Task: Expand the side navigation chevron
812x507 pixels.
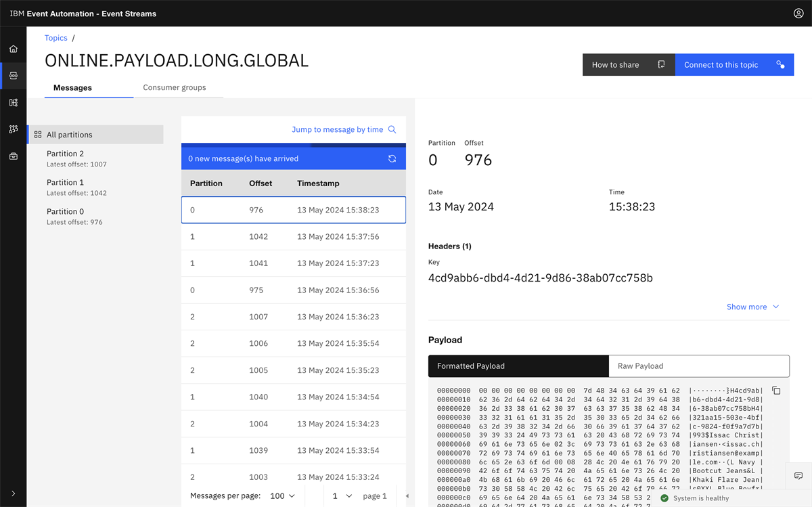Action: pyautogui.click(x=14, y=493)
